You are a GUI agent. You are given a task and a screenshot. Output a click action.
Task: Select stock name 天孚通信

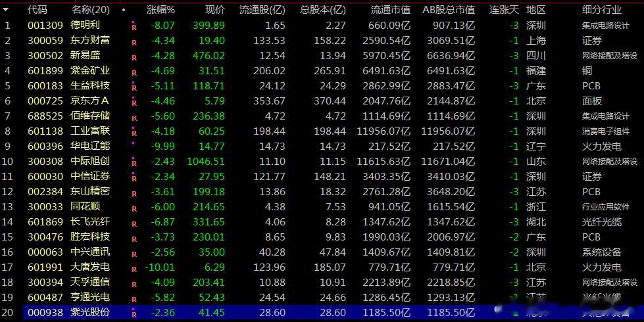pos(90,282)
